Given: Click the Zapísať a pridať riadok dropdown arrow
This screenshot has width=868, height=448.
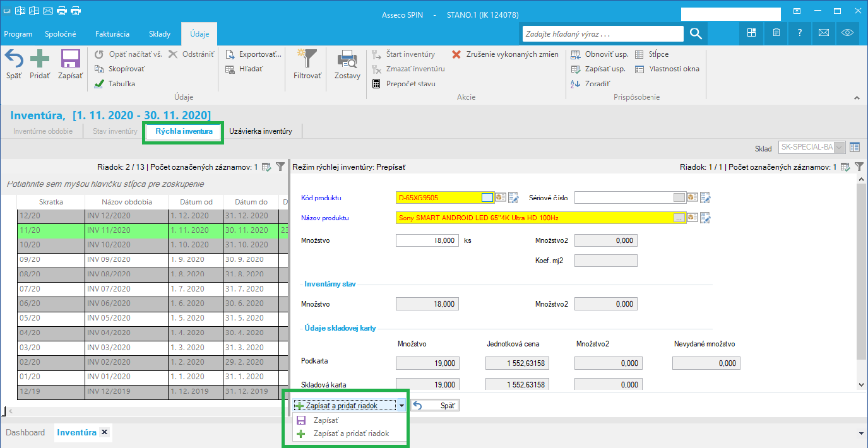Looking at the screenshot, I should coord(401,405).
